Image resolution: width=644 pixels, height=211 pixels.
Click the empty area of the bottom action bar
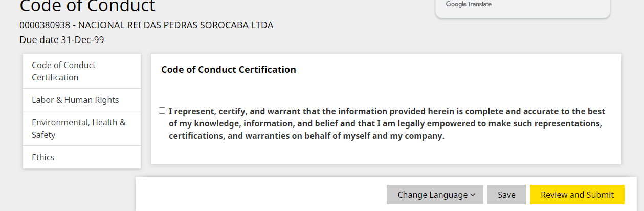point(256,195)
